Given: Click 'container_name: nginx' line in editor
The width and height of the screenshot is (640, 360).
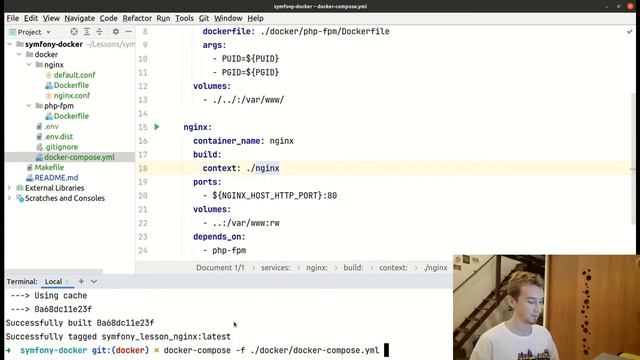Looking at the screenshot, I should [243, 141].
